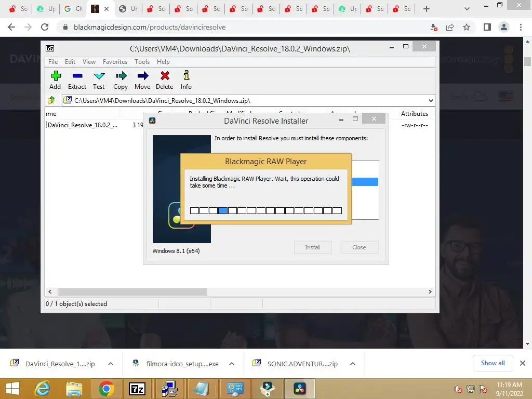Open the 7-Zip File menu
Viewport: 532px width, 399px height.
pyautogui.click(x=53, y=62)
